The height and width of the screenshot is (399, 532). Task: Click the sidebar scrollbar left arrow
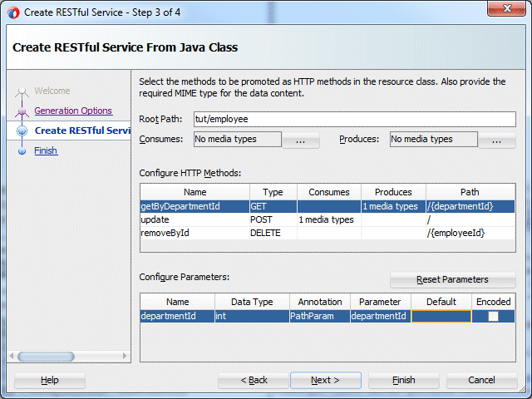point(12,356)
